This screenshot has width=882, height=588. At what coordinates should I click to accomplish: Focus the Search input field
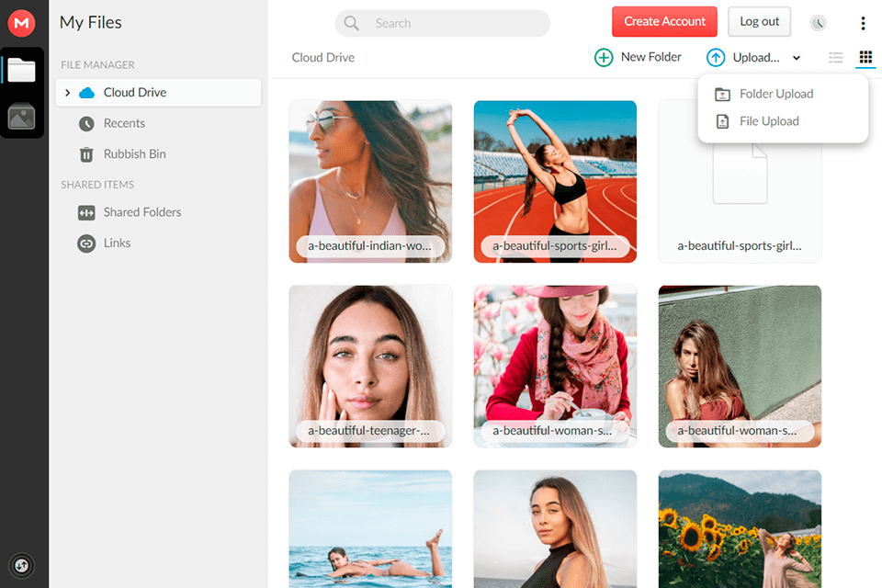tap(443, 23)
